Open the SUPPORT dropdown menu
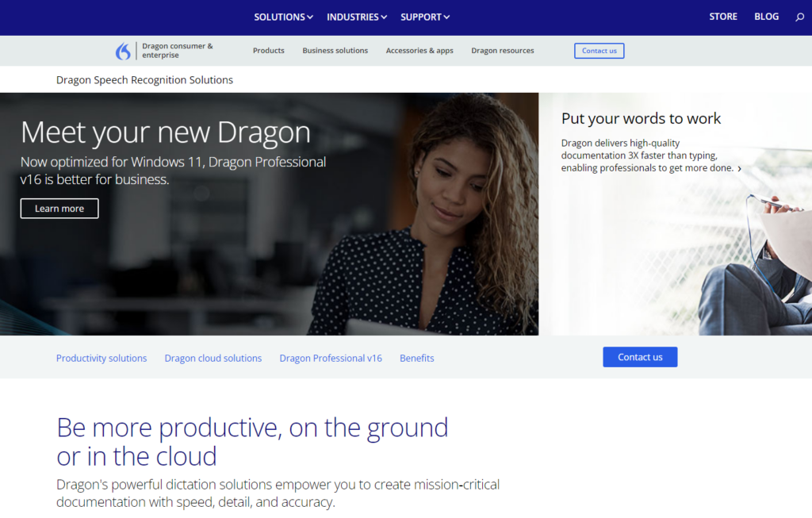The image size is (812, 518). coord(424,16)
